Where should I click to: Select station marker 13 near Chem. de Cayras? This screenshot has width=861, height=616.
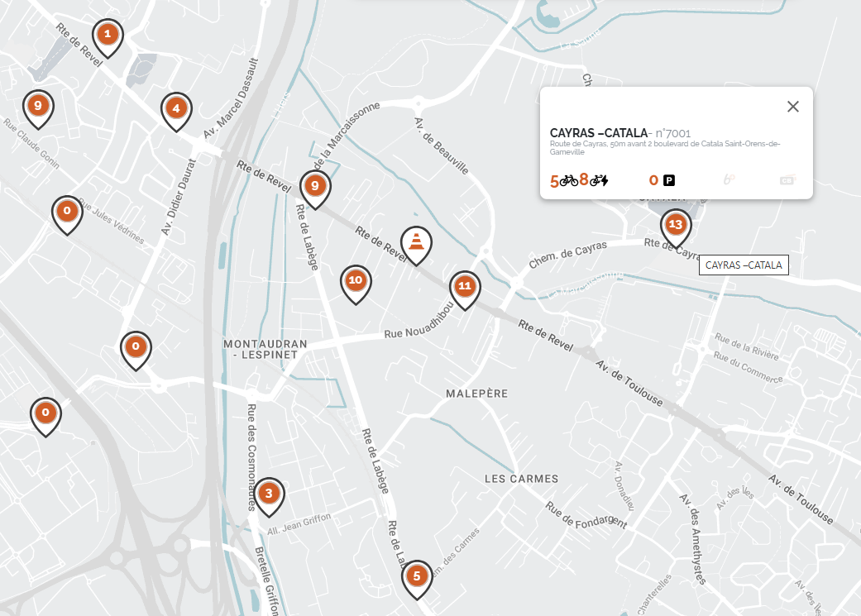tap(676, 222)
